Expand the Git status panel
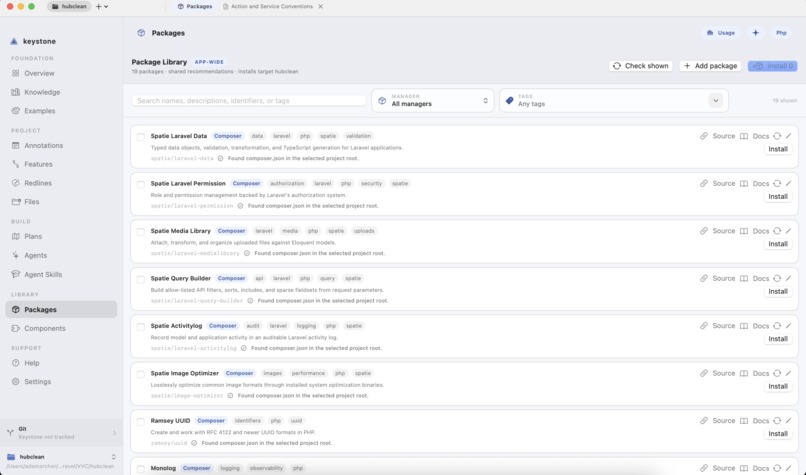This screenshot has height=475, width=806. coord(61,433)
